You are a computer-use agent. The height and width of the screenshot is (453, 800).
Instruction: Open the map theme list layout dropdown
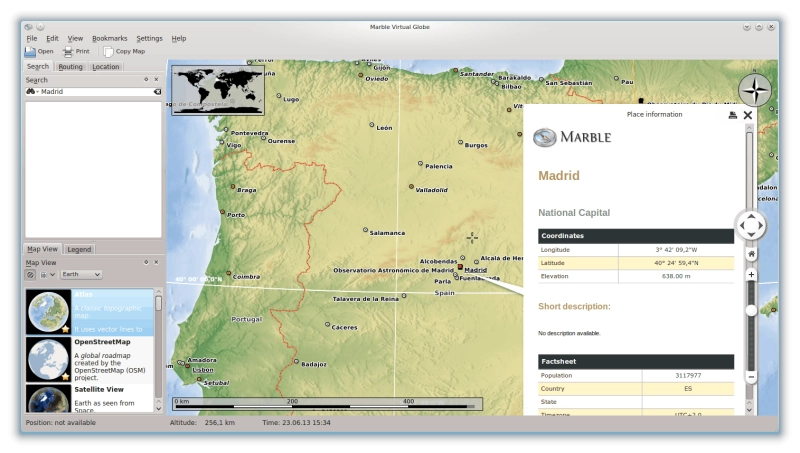click(x=47, y=275)
